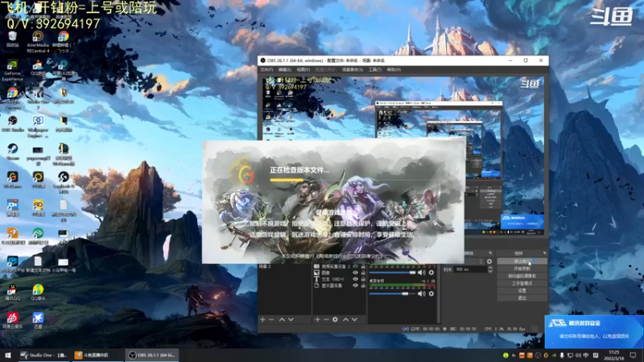Lock the display capture source
The width and height of the screenshot is (644, 362).
363,286
